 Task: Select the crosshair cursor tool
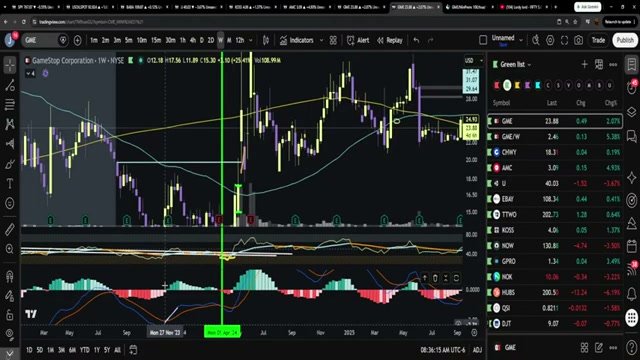tap(10, 65)
